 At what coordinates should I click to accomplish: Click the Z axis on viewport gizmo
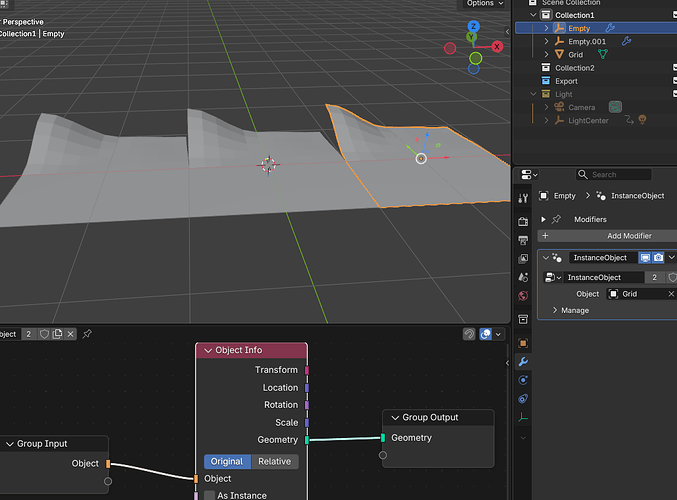[474, 26]
